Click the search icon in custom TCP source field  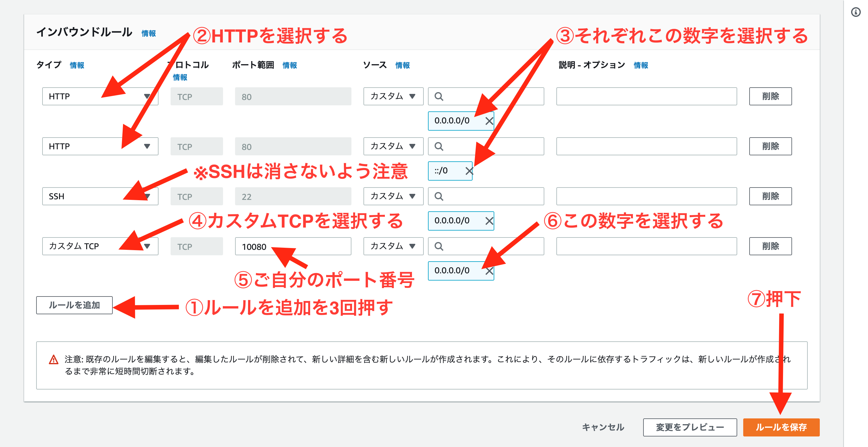(x=439, y=247)
